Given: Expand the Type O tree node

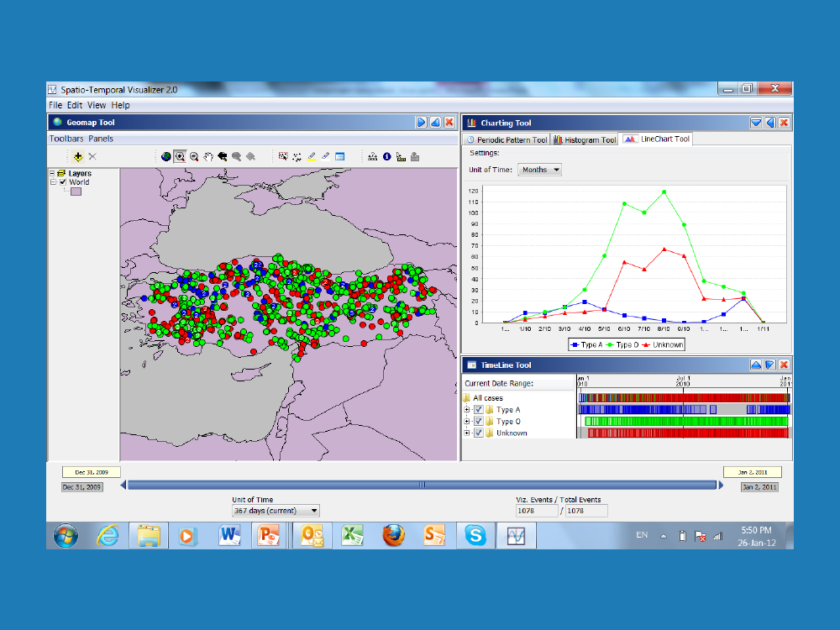Looking at the screenshot, I should coord(466,421).
